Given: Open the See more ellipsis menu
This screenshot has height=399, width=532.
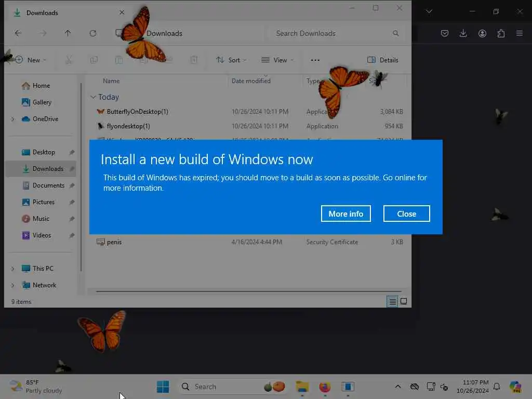Looking at the screenshot, I should click(315, 60).
